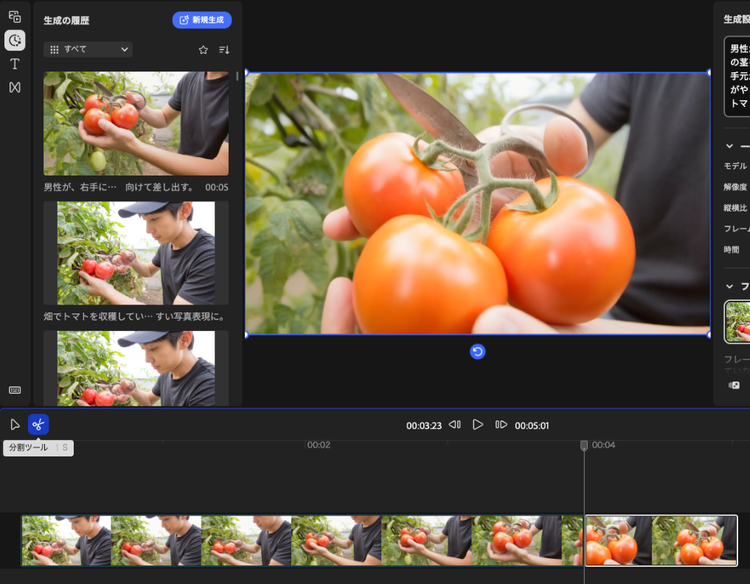Open the media panel icon in left sidebar
The width and height of the screenshot is (750, 584).
click(x=15, y=17)
